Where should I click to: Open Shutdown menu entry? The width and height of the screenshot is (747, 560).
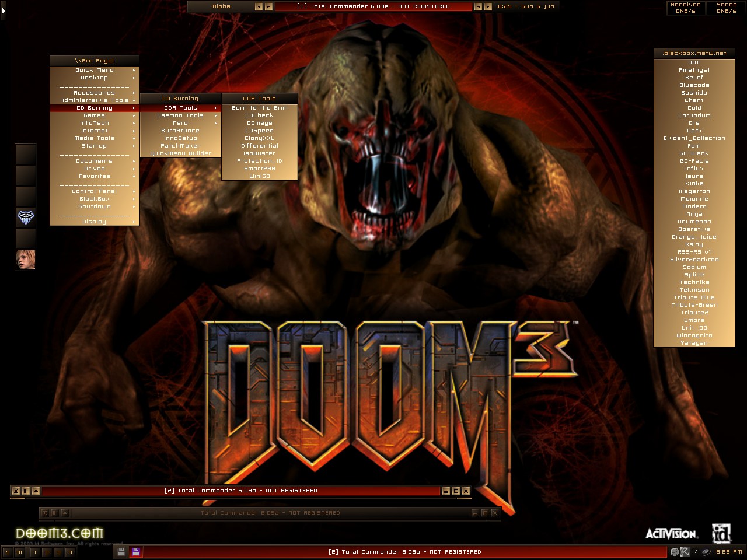click(95, 206)
